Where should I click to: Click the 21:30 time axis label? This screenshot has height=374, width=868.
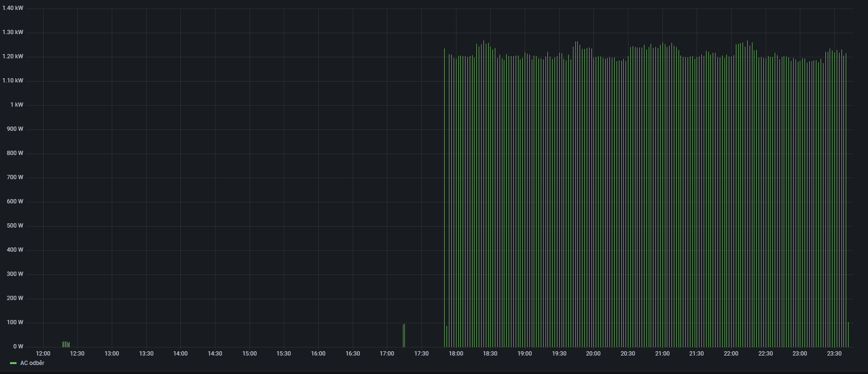point(697,354)
